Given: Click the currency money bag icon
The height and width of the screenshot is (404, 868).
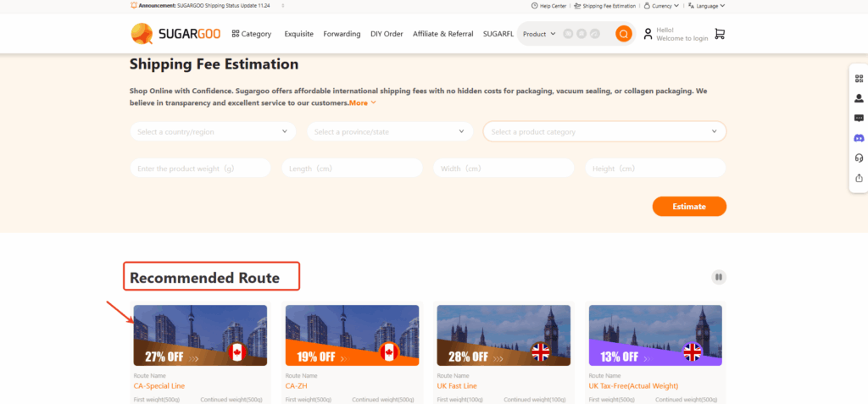Looking at the screenshot, I should click(x=647, y=6).
